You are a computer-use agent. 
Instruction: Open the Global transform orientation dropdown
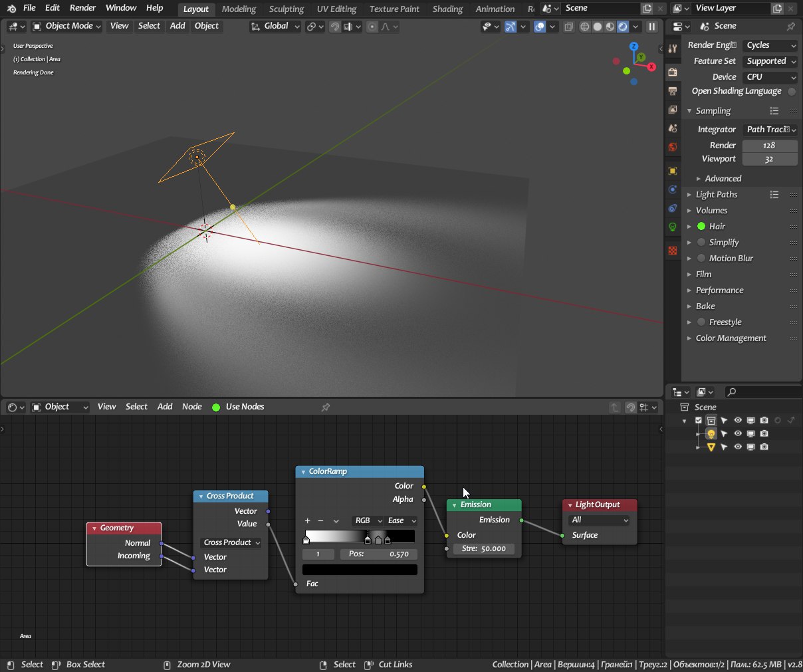click(275, 27)
